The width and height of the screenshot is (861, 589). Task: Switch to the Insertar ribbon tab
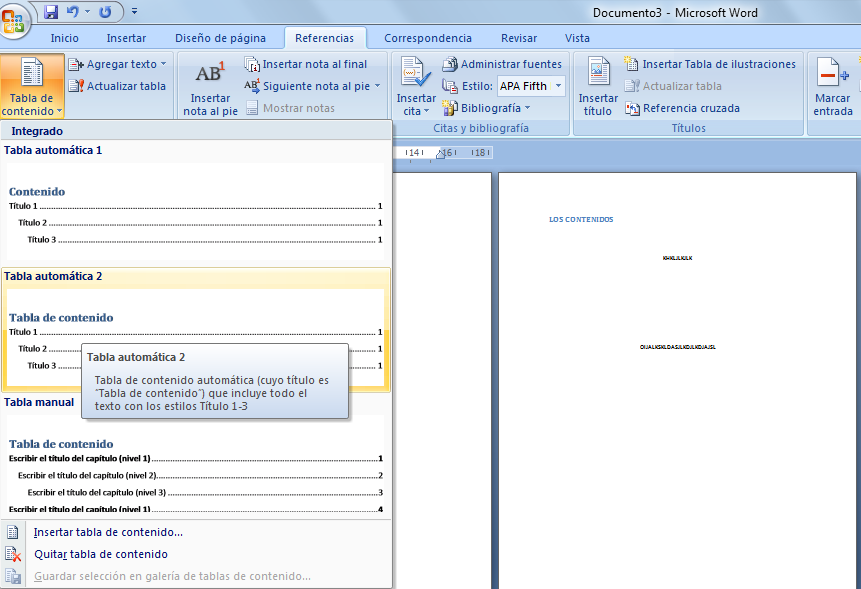pos(126,38)
